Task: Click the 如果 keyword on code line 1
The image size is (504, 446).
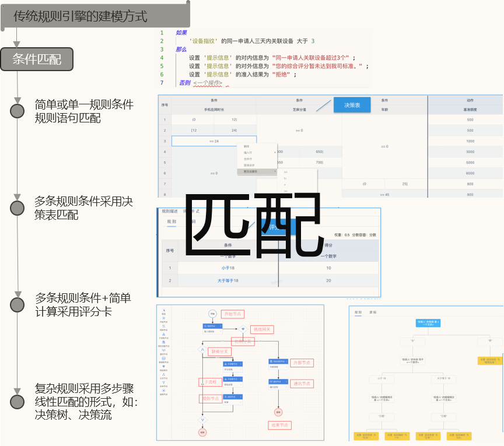Action: point(181,33)
